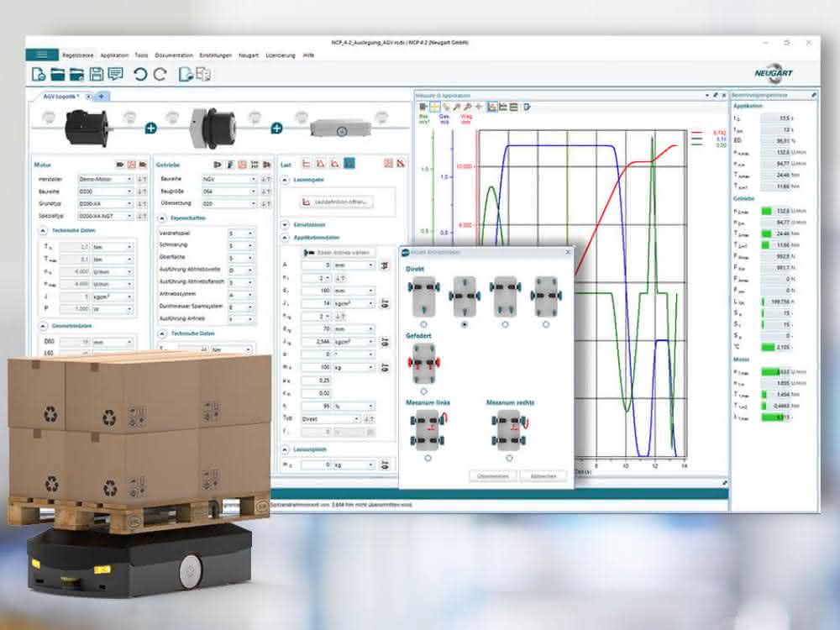Open the Typ Direkt dropdown
840x630 pixels.
(330, 419)
